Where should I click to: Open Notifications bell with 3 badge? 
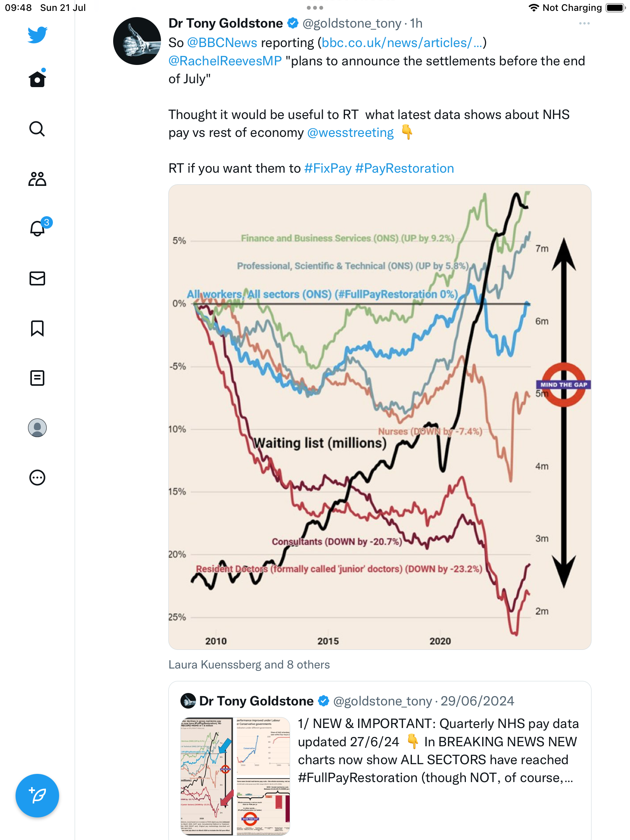click(x=37, y=228)
